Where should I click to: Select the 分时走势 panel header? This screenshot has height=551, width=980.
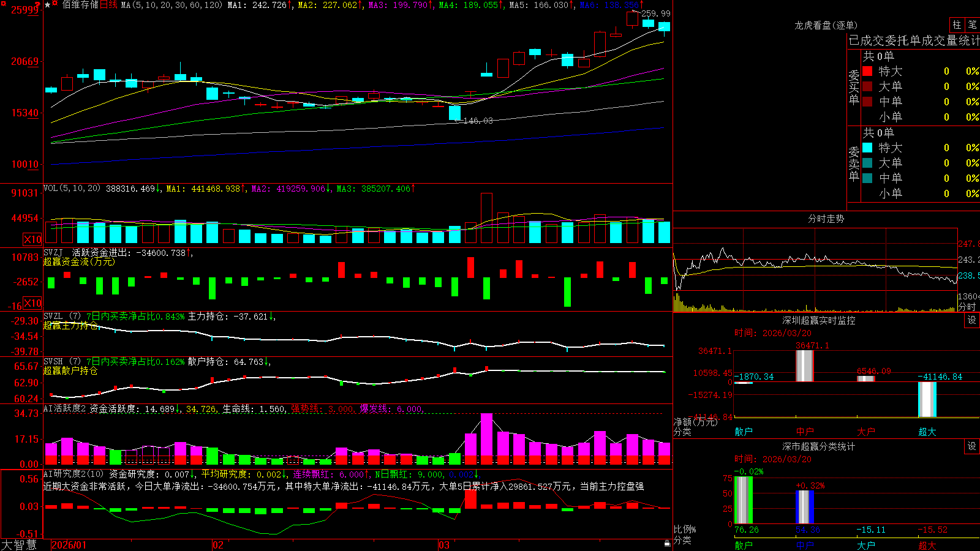point(826,219)
